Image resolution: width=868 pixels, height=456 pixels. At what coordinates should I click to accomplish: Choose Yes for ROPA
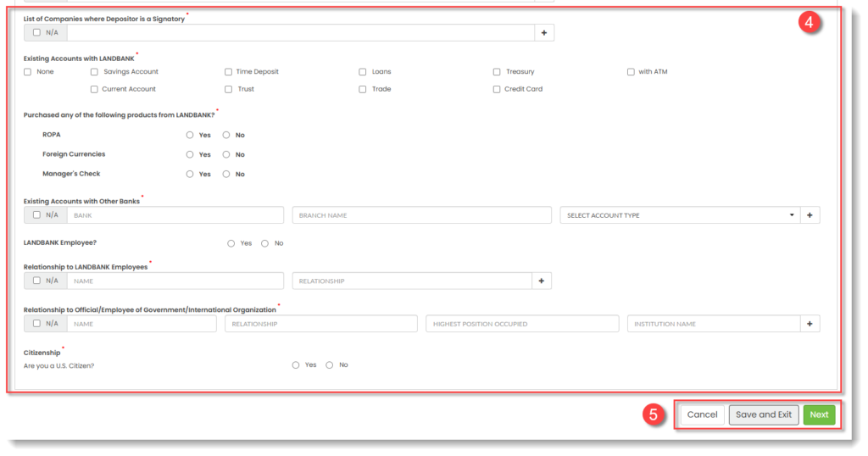[190, 135]
